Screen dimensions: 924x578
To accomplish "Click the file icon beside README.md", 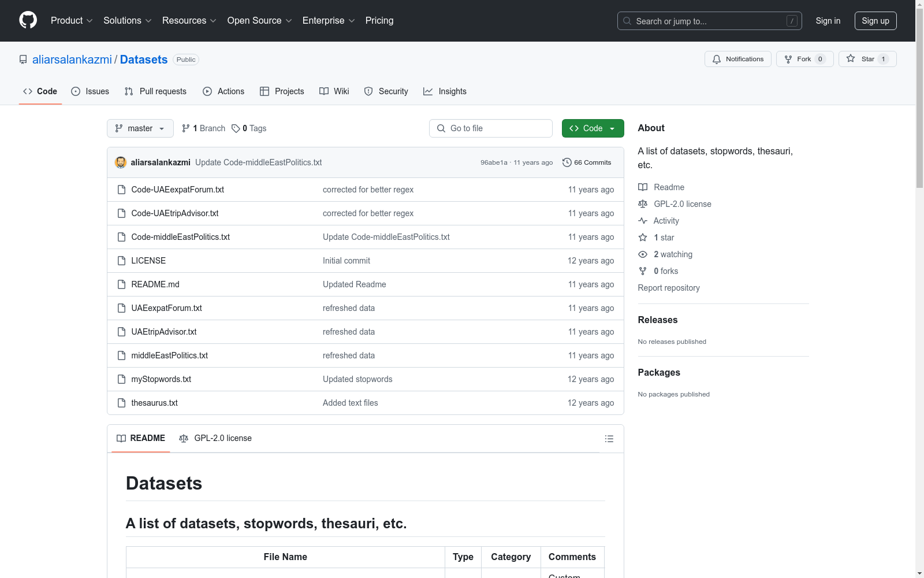I will 121,284.
